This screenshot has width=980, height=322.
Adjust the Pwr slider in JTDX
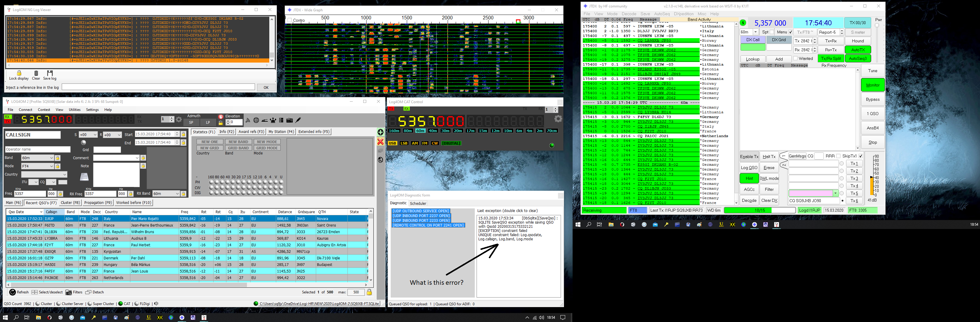[877, 25]
